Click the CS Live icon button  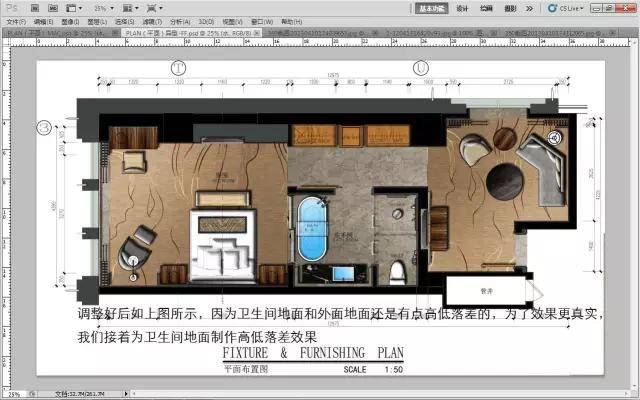pos(565,7)
